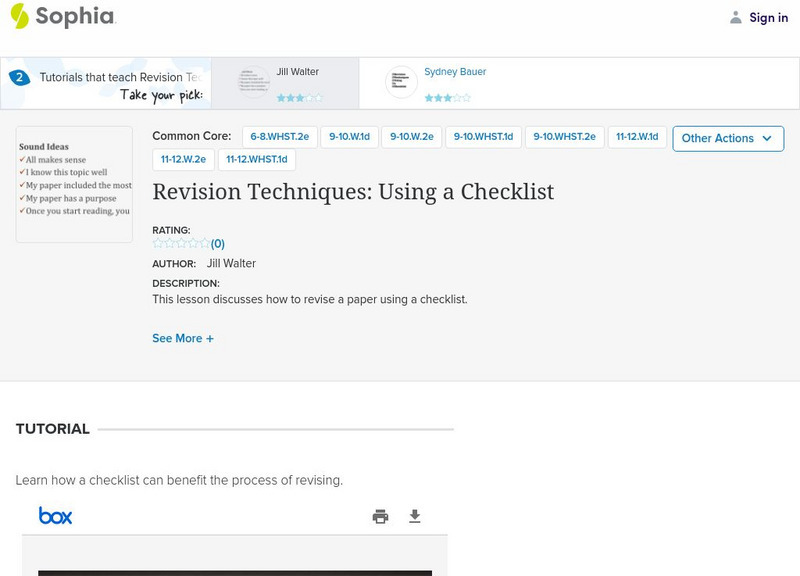Screen dimensions: 800x576
Task: Select the 6-8.WHST.2e Common Core tag
Action: click(x=279, y=137)
